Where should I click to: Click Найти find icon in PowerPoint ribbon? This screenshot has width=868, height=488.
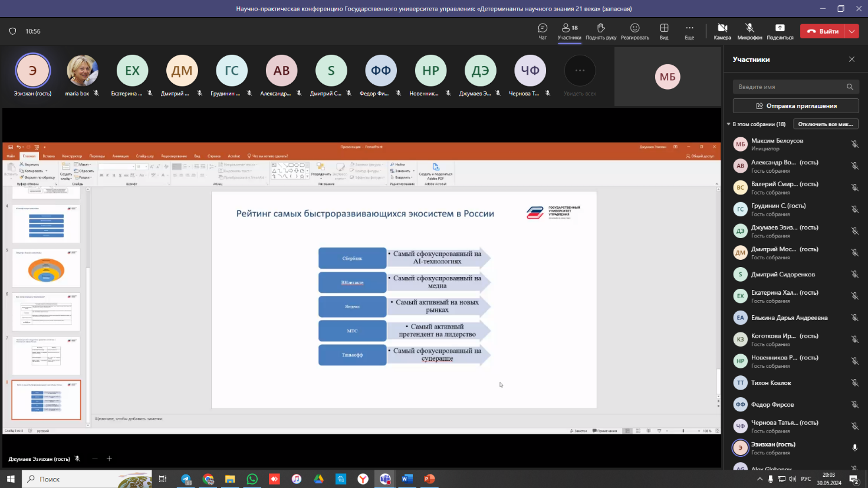pos(398,165)
